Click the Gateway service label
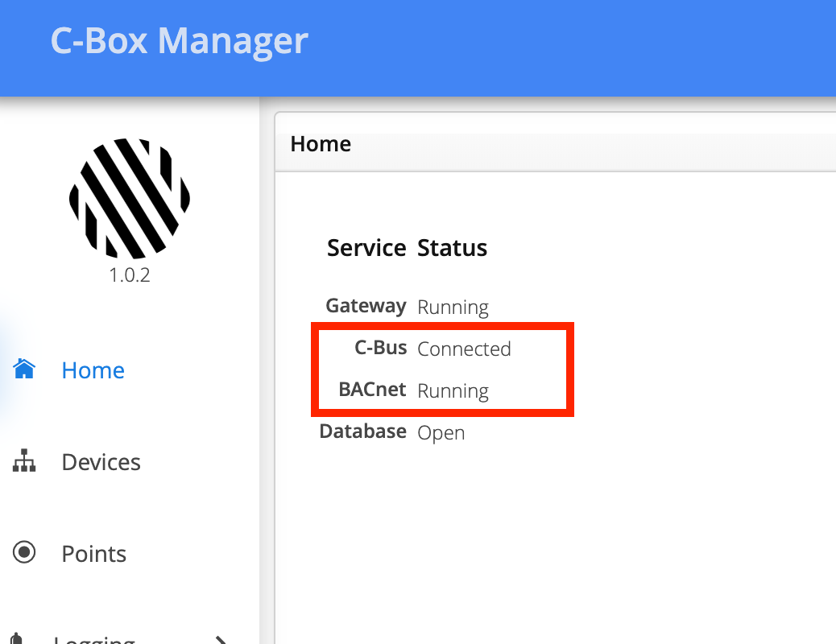Viewport: 836px width, 644px height. (366, 306)
